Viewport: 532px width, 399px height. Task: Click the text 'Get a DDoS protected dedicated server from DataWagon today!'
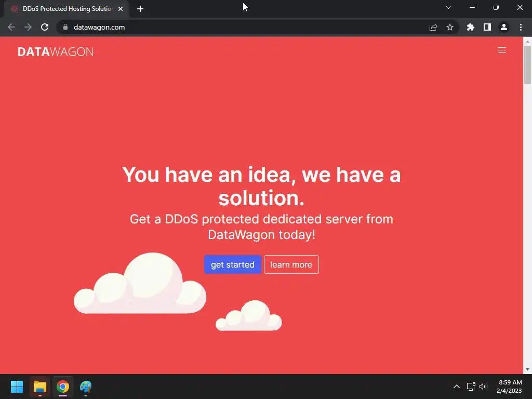(261, 227)
